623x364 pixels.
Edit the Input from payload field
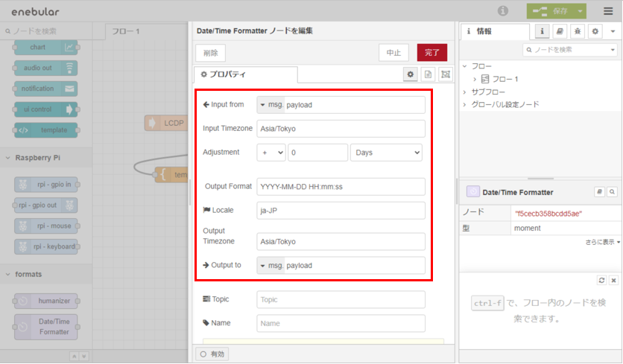coord(355,105)
